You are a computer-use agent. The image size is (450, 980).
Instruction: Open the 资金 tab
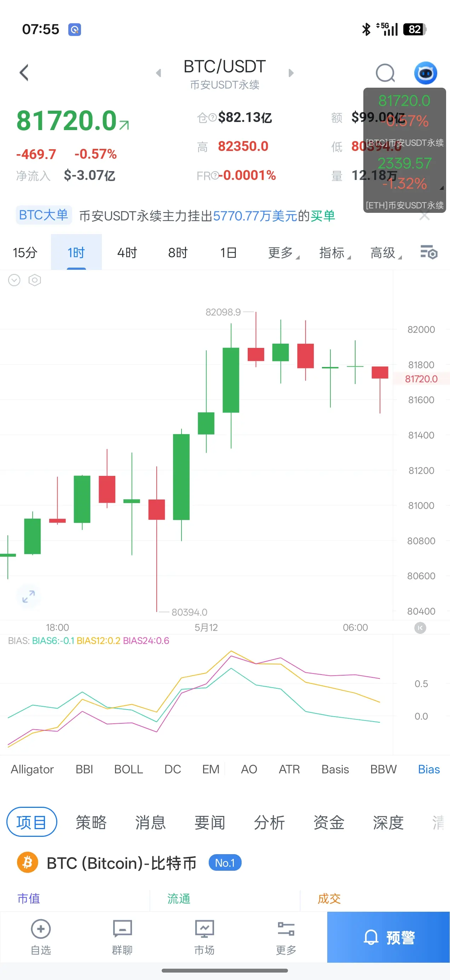click(329, 822)
